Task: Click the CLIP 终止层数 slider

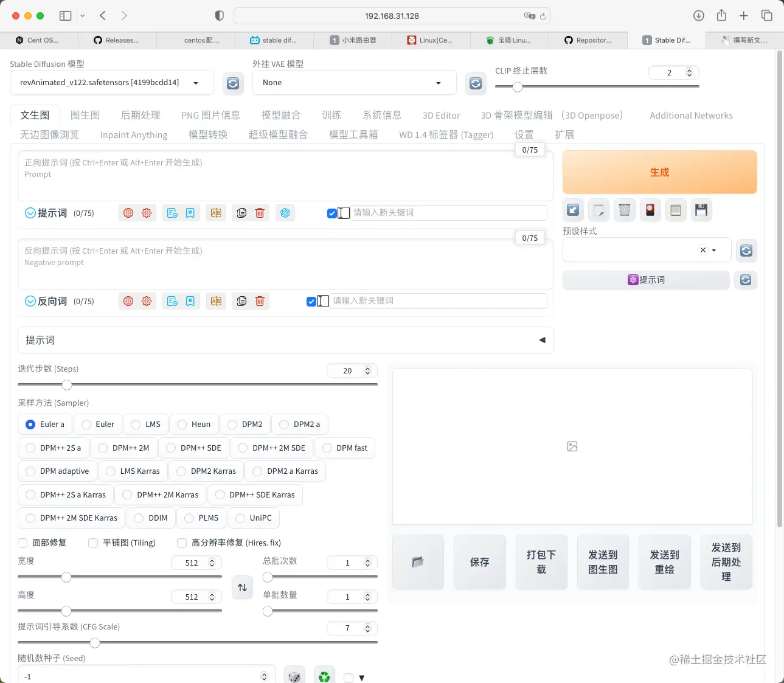Action: pyautogui.click(x=597, y=87)
